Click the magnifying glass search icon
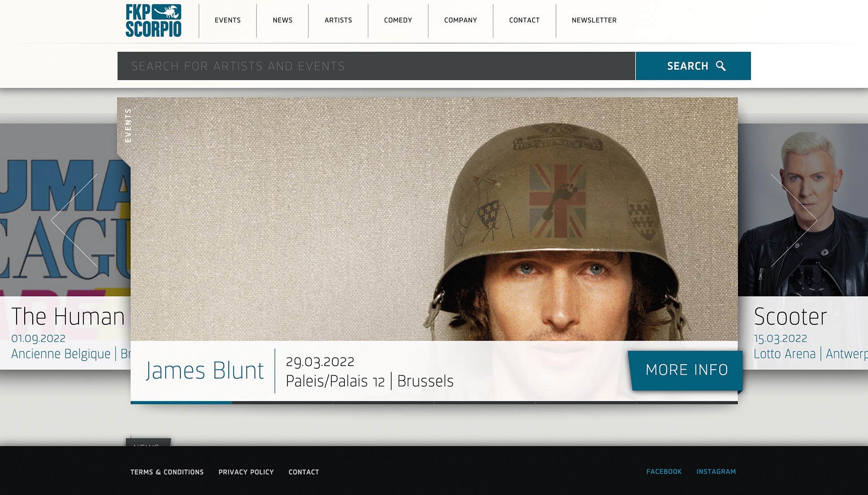Viewport: 868px width, 495px height. coord(721,66)
